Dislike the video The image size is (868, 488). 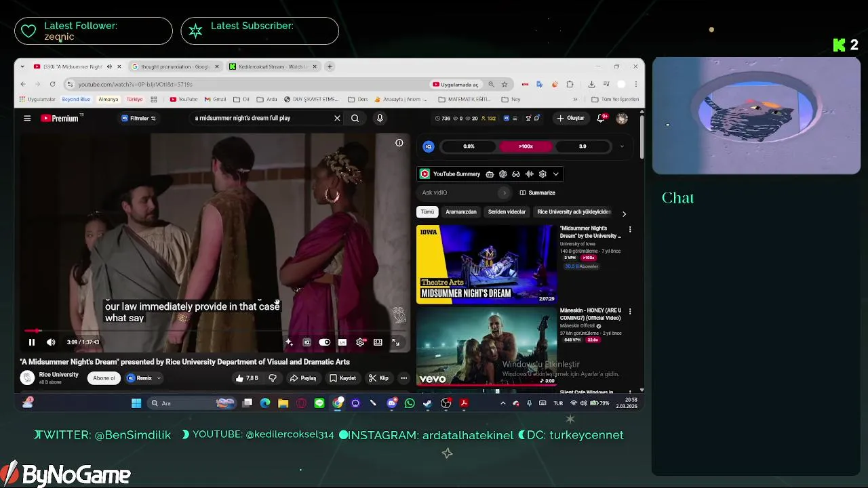point(273,378)
